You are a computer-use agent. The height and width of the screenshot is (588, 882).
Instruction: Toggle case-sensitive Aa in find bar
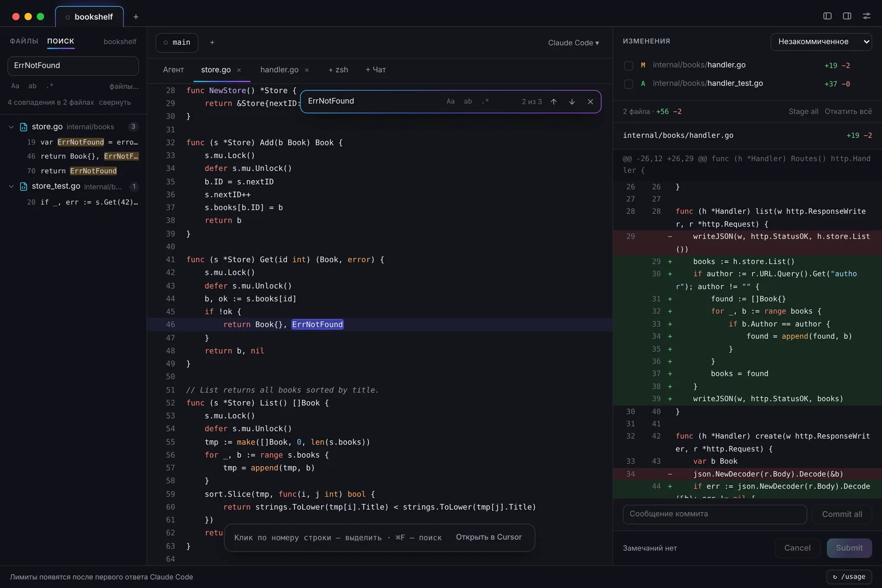tap(450, 101)
